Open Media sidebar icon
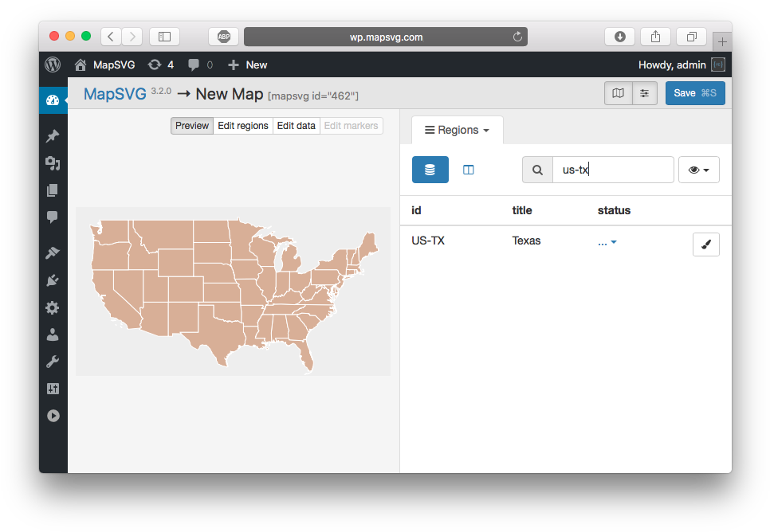Viewport: 770px width, 532px height. 53,163
